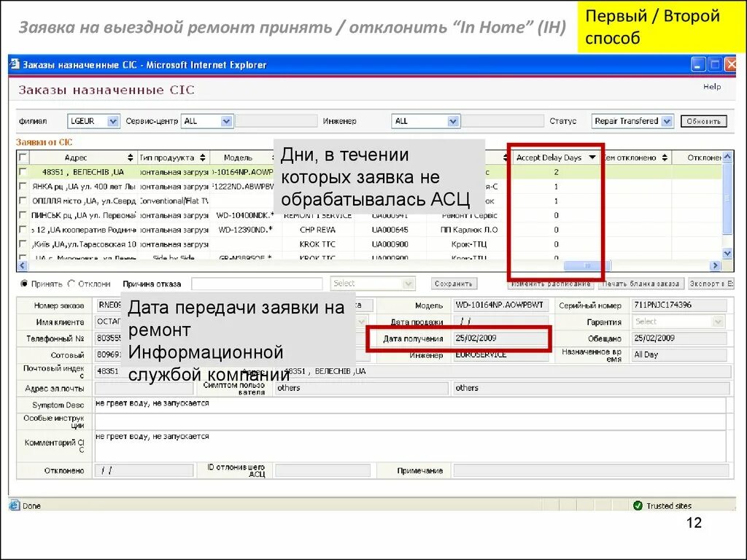Viewport: 747px width, 560px height.
Task: Click the Отклонено date field
Action: pyautogui.click(x=144, y=470)
